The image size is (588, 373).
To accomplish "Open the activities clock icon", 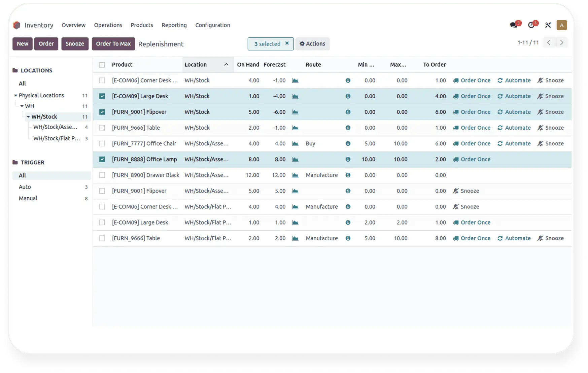I will (x=531, y=25).
